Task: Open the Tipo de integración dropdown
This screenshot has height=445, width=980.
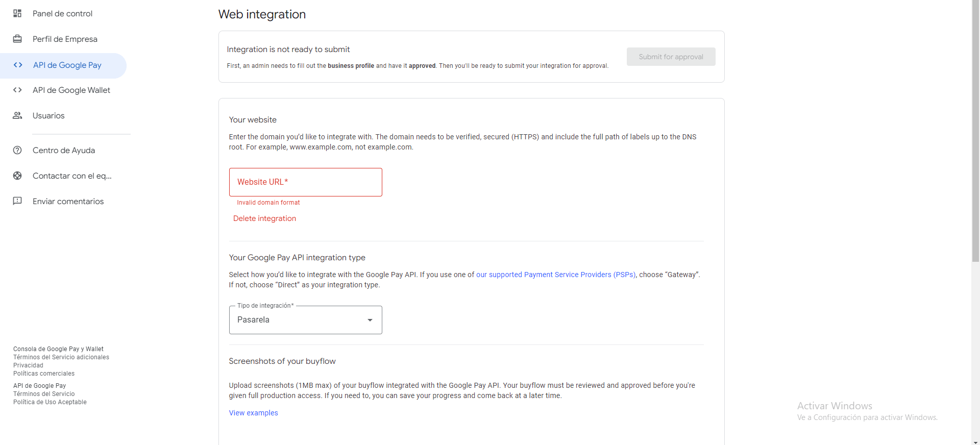Action: (x=305, y=320)
